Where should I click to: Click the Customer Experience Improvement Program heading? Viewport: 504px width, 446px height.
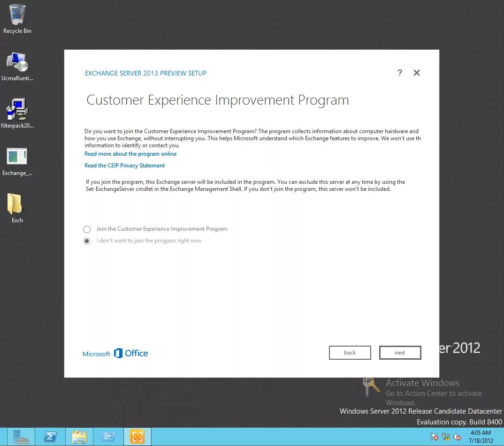pos(218,100)
